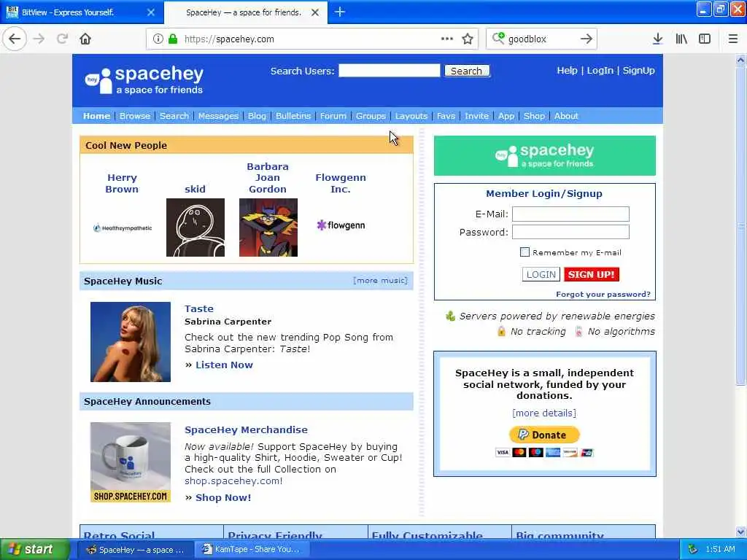Focus the E-Mail input field
The width and height of the screenshot is (747, 560).
point(570,214)
